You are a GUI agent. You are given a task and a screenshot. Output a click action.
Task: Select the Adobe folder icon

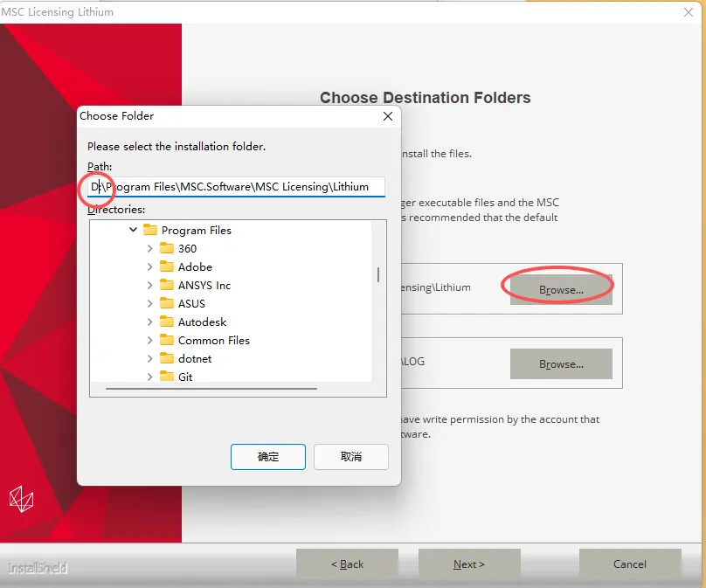tap(167, 266)
